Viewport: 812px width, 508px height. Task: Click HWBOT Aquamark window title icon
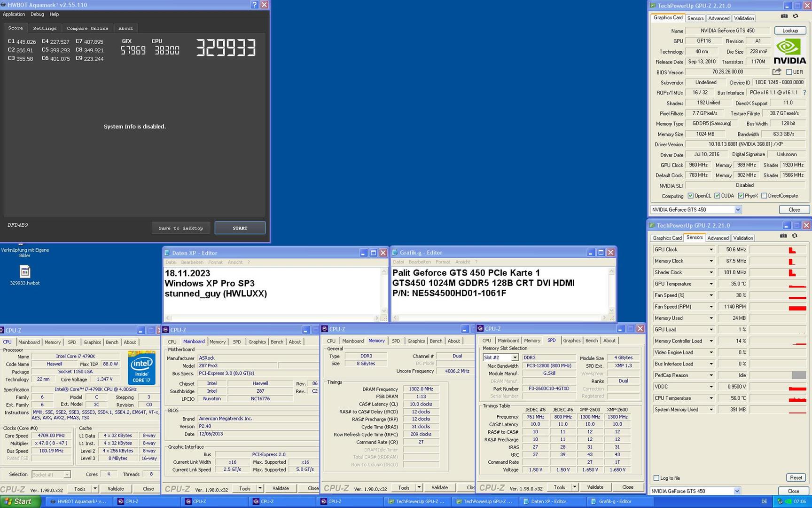coord(4,5)
